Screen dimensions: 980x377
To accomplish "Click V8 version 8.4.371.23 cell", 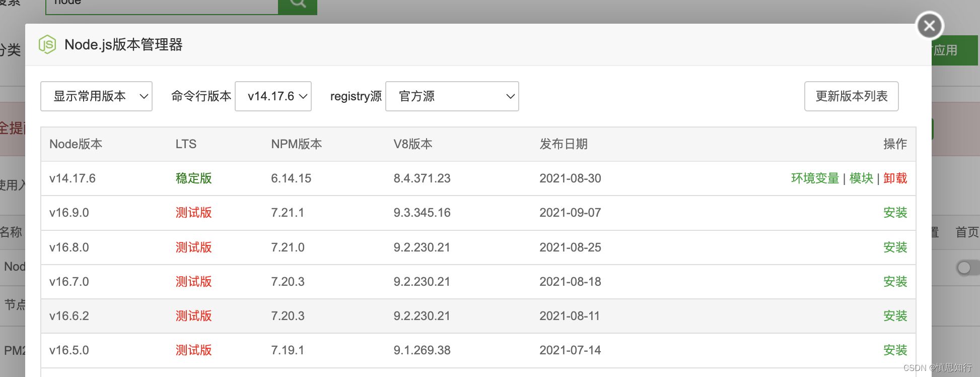I will [422, 178].
